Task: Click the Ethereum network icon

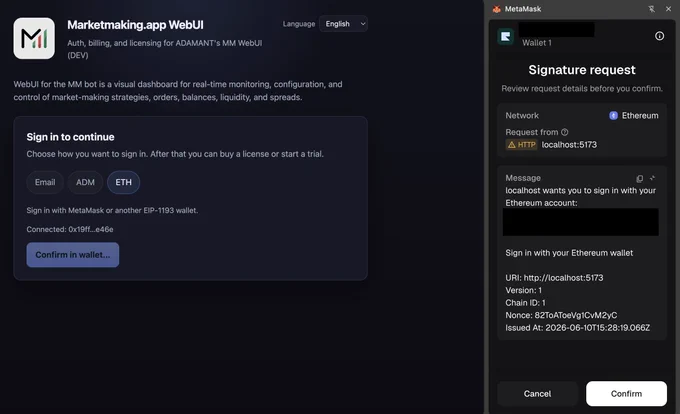Action: pos(613,115)
